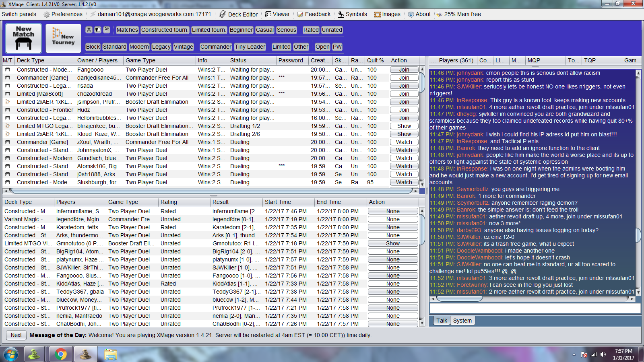Toggle the Constructed tourn. filter

point(165,30)
